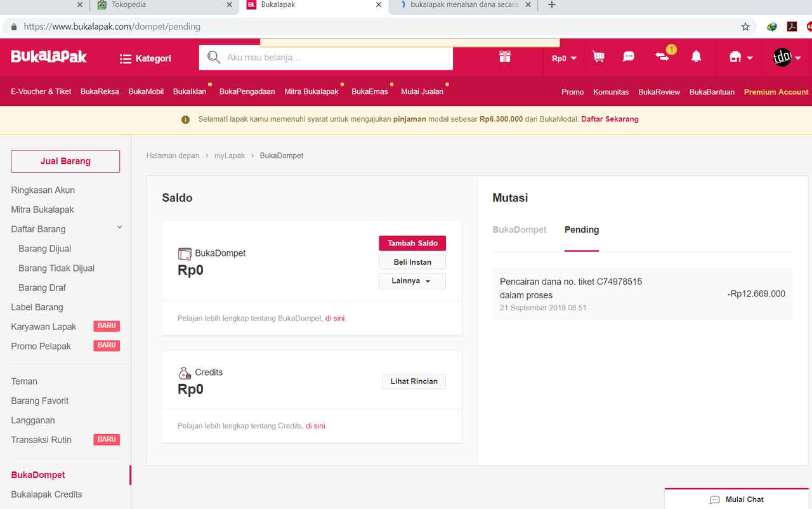Expand the Rp0 balance dropdown
The width and height of the screenshot is (812, 509).
click(564, 58)
